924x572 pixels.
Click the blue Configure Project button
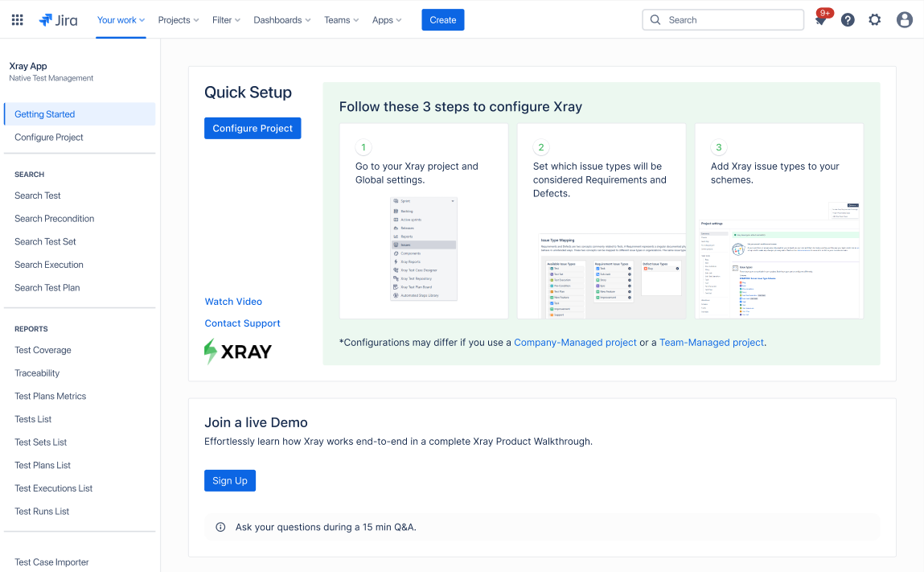(x=253, y=129)
